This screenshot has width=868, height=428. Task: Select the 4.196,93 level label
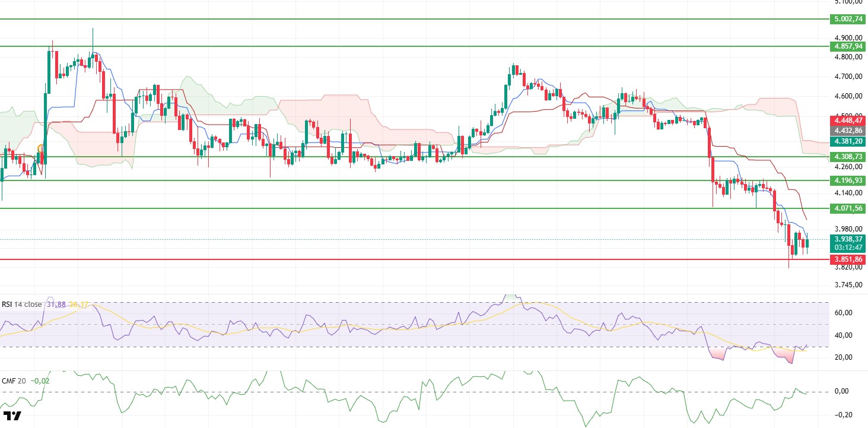[x=848, y=180]
